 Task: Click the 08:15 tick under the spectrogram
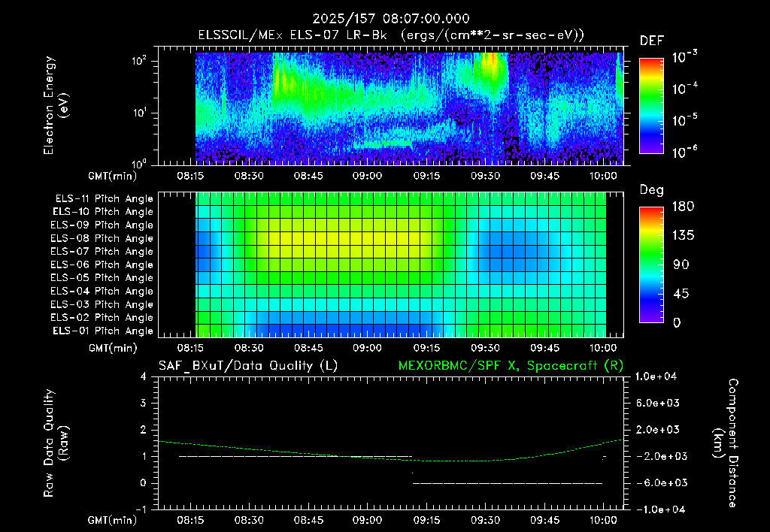(x=190, y=176)
